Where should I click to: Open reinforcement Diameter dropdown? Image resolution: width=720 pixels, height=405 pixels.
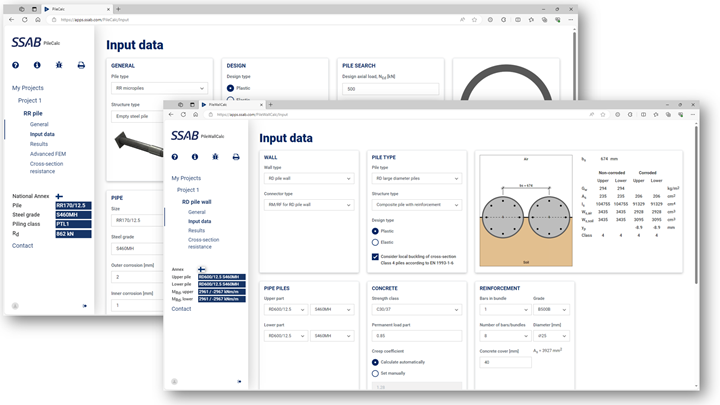[551, 336]
